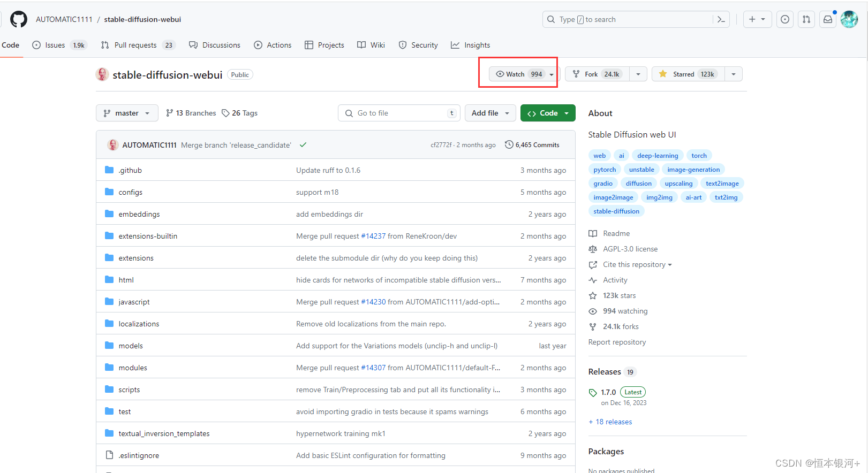The image size is (868, 473).
Task: Open the #14237 pull request link
Action: (x=373, y=236)
